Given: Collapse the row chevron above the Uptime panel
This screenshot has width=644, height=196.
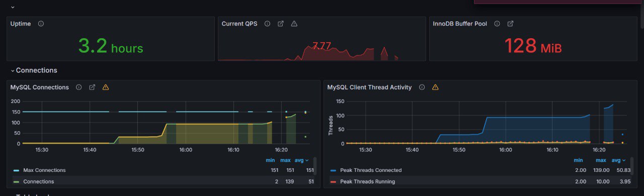Looking at the screenshot, I should point(13,7).
